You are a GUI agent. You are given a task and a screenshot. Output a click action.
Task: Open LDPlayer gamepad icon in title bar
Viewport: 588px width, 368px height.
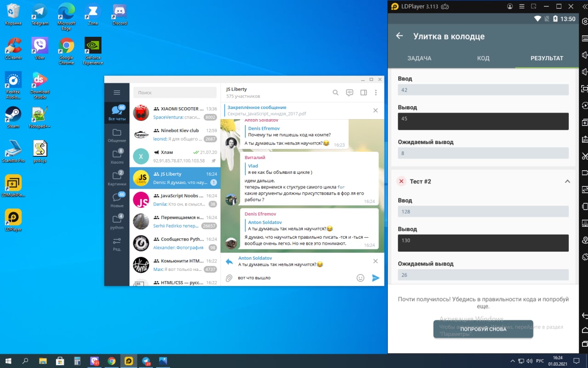445,6
